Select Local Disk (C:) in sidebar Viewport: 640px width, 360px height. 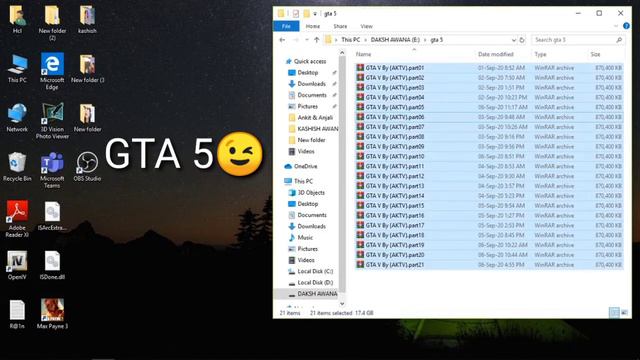pos(315,271)
